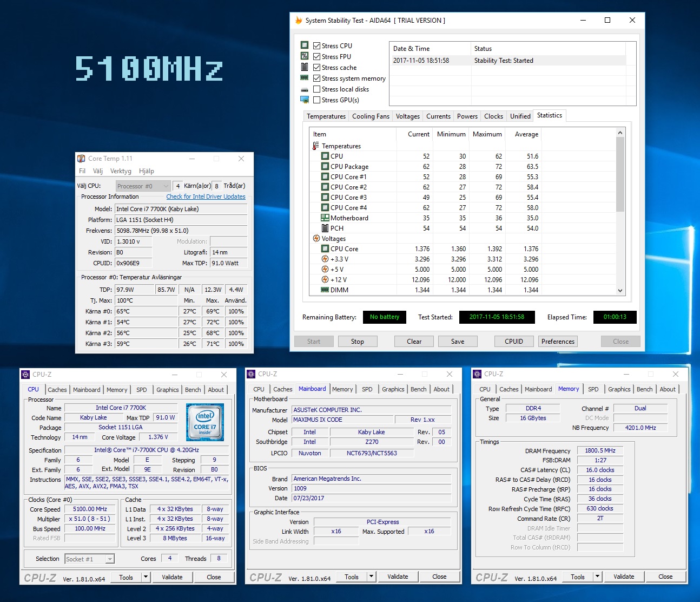Uncheck the Stress CPU checkbox
Screen dimensions: 700x602
pos(317,46)
